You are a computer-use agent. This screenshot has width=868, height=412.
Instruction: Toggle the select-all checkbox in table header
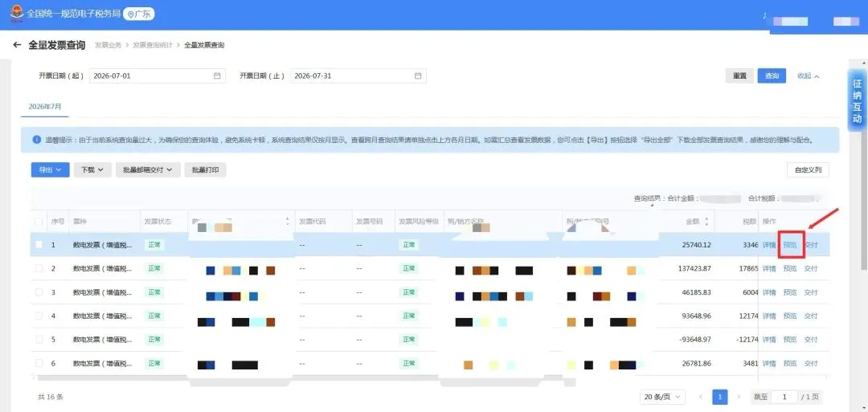click(x=39, y=222)
